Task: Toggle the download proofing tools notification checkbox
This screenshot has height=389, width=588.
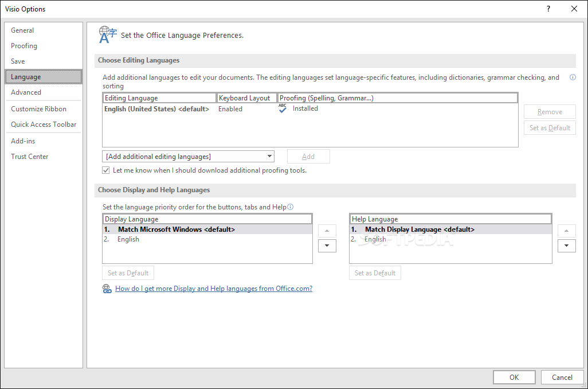Action: pyautogui.click(x=106, y=170)
